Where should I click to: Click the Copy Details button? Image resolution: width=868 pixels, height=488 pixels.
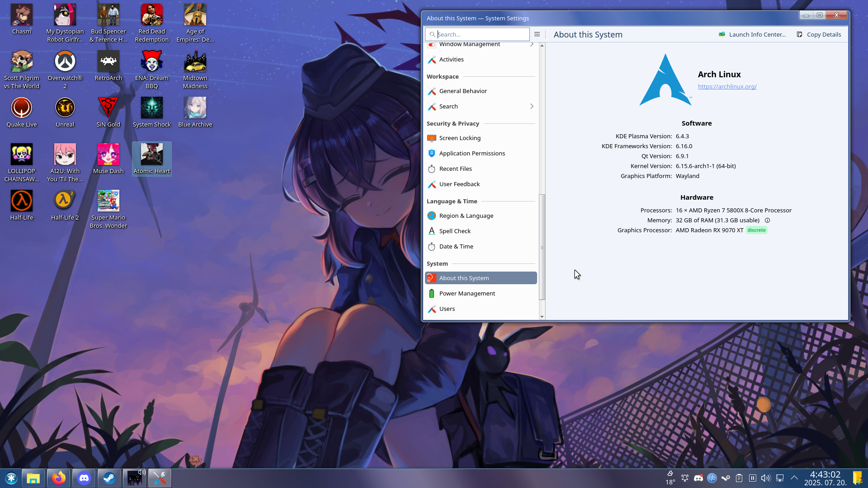click(x=819, y=34)
